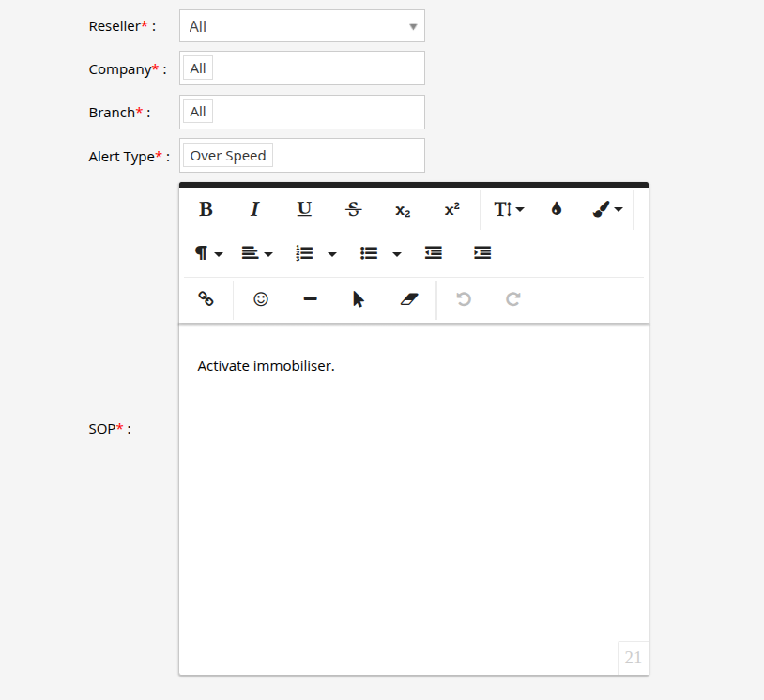This screenshot has width=764, height=700.
Task: Click inside the Company field
Action: [x=319, y=68]
